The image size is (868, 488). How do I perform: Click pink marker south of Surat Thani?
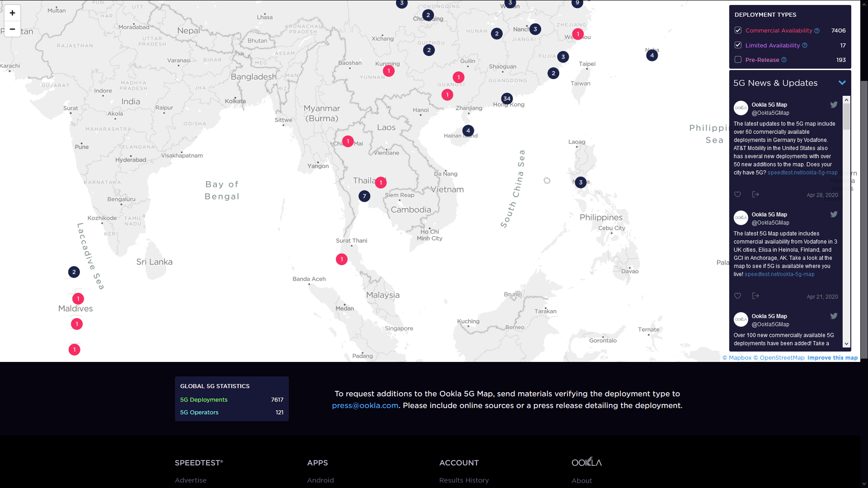(342, 259)
